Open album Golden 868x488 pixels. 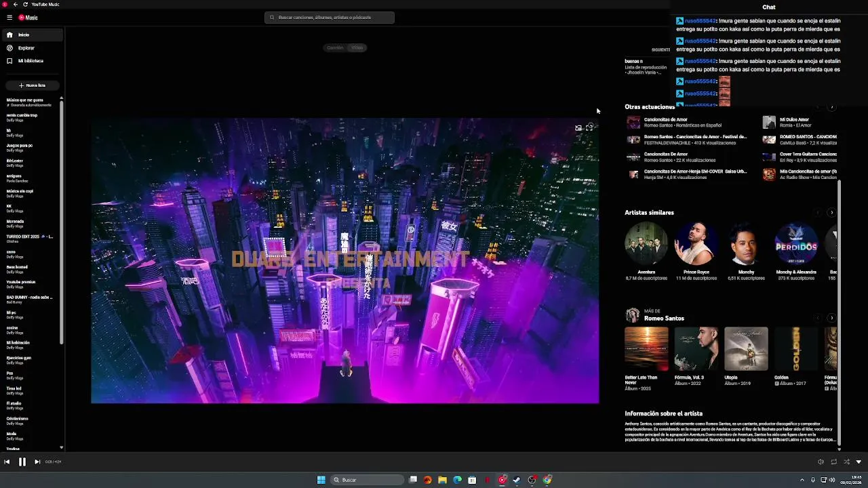(796, 357)
